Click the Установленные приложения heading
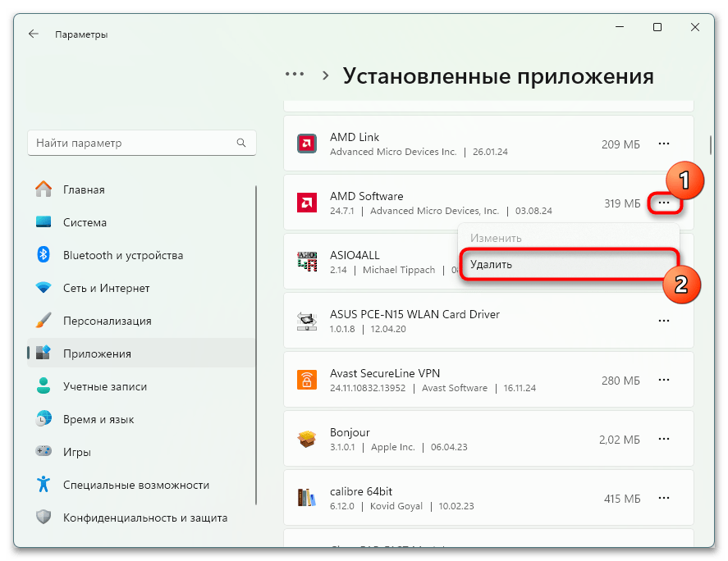Image resolution: width=728 pixels, height=561 pixels. 498,75
